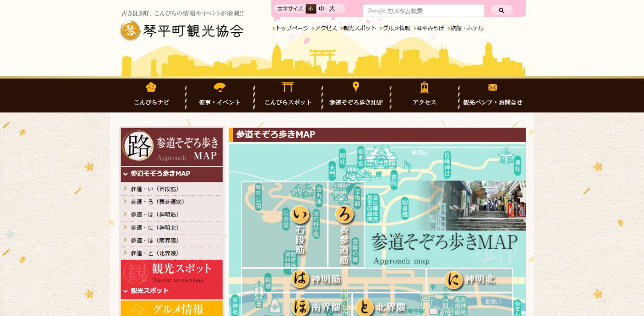
Task: Open the グルメ情報 sidebar panel
Action: (172, 308)
